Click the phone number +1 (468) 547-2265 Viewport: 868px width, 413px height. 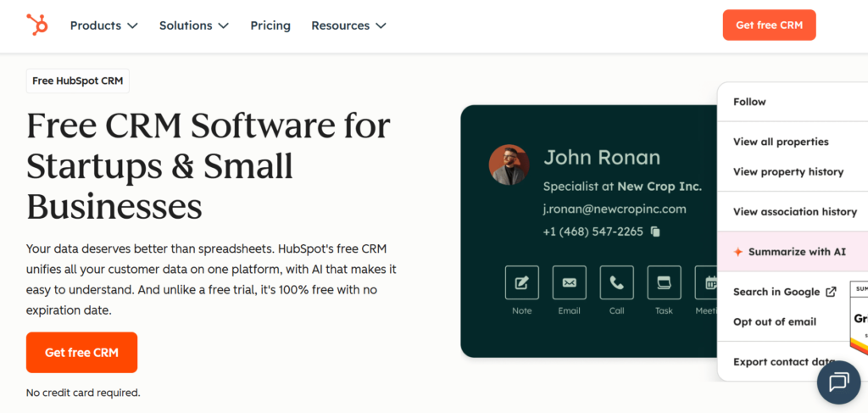click(x=593, y=232)
